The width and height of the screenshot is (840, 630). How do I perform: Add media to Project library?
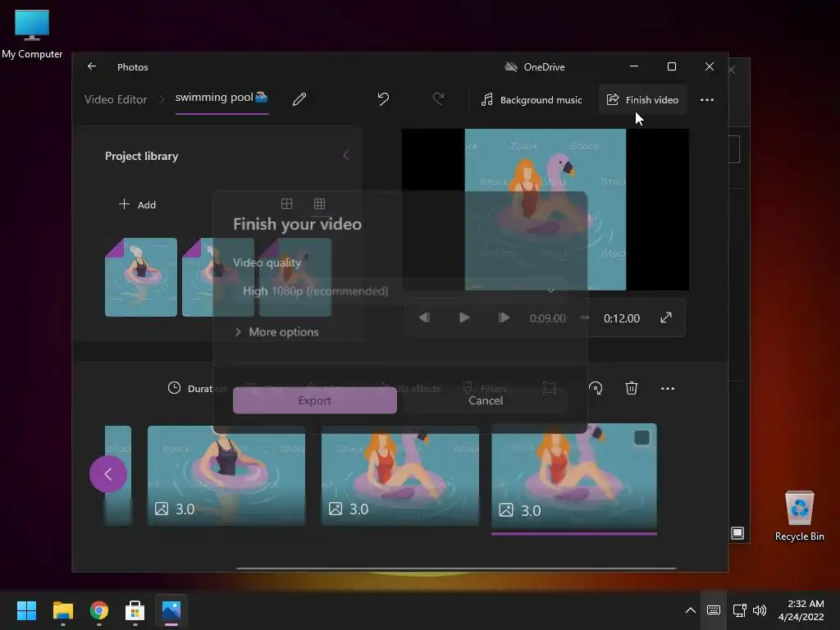click(x=137, y=204)
